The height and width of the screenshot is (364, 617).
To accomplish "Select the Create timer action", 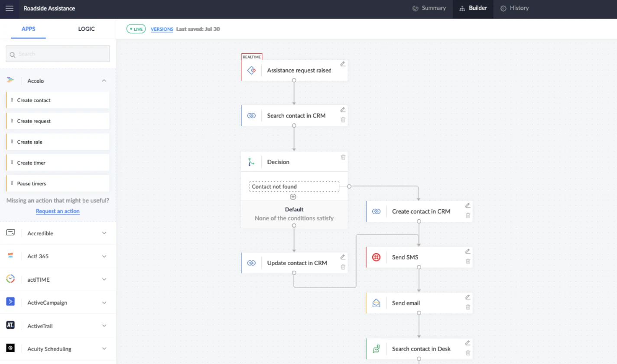I will coord(58,162).
